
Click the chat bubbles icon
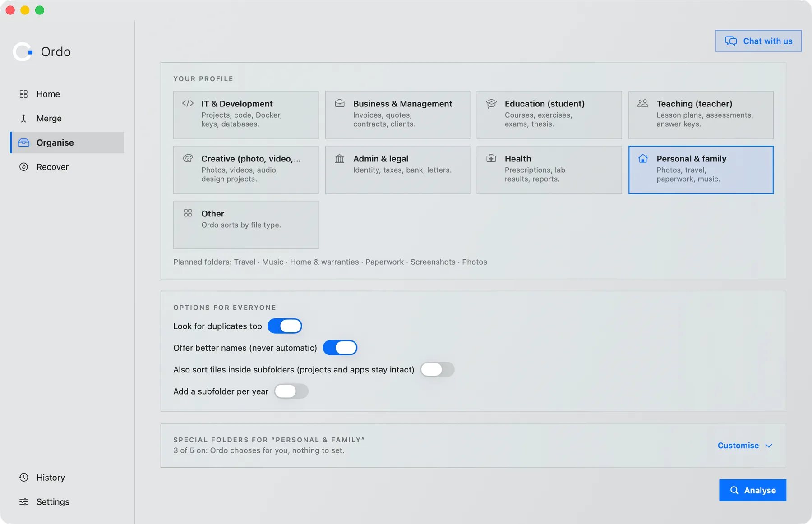[x=731, y=41]
